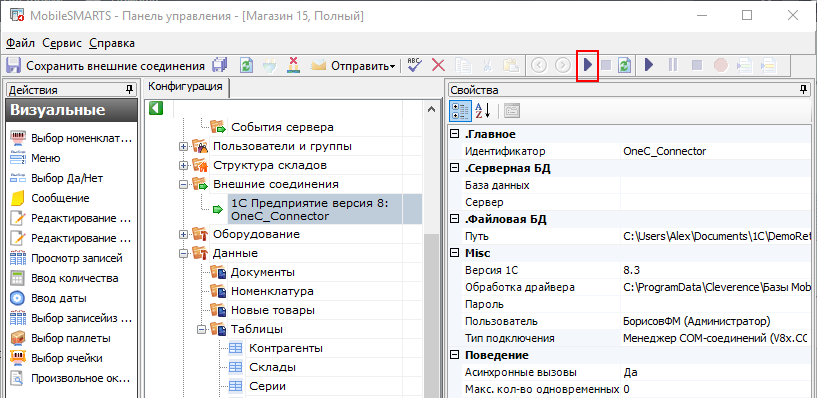Click the pause icon in the toolbar
The width and height of the screenshot is (817, 398).
coord(673,66)
